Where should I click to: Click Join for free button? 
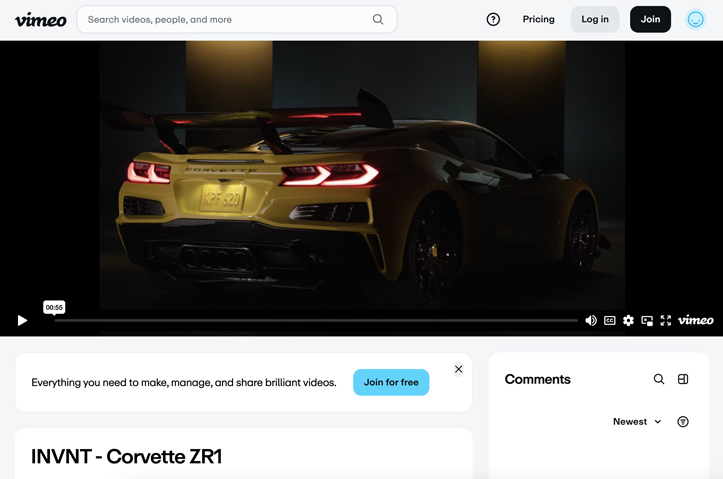391,382
